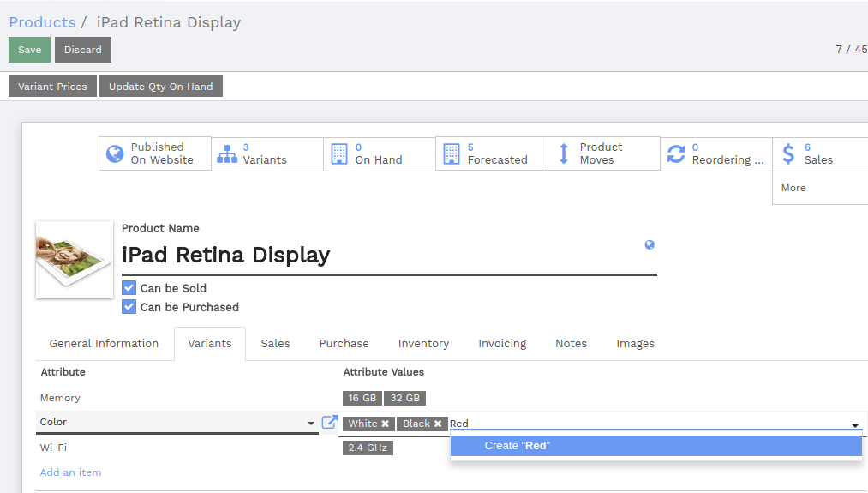Open the Purchase tab

pos(344,344)
